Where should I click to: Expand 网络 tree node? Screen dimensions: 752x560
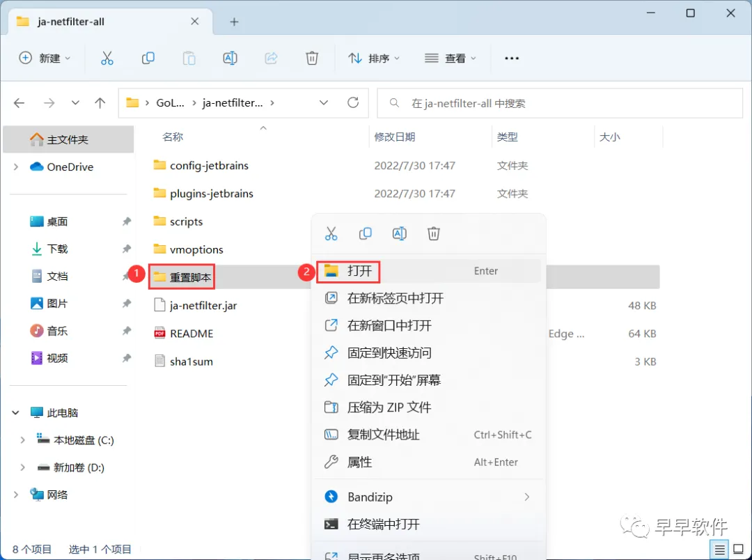pyautogui.click(x=16, y=495)
